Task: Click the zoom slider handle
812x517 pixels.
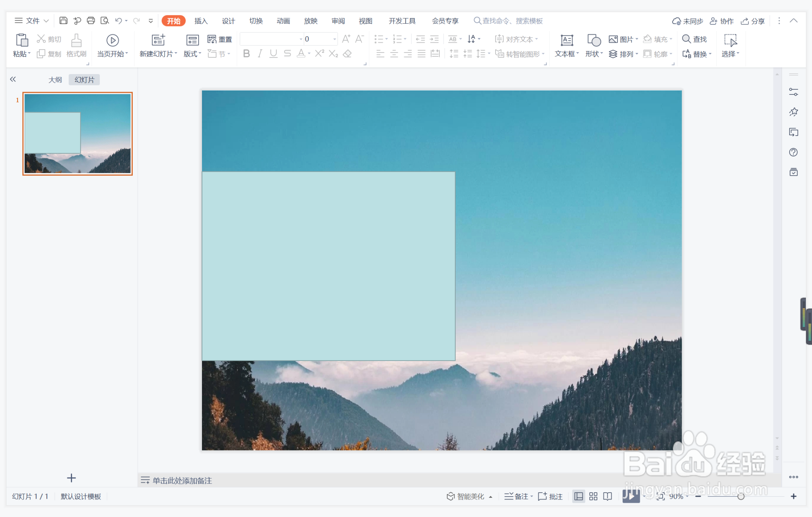Action: (x=741, y=496)
